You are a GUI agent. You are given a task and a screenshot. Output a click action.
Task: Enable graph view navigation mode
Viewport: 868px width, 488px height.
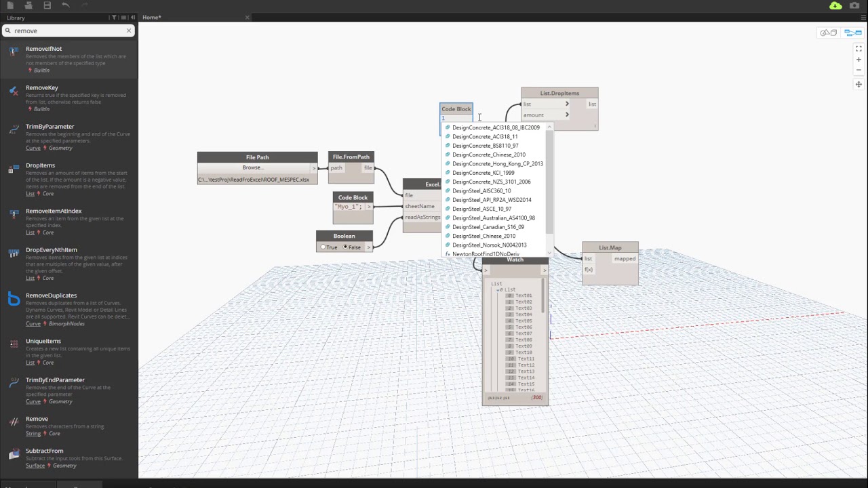pos(852,33)
